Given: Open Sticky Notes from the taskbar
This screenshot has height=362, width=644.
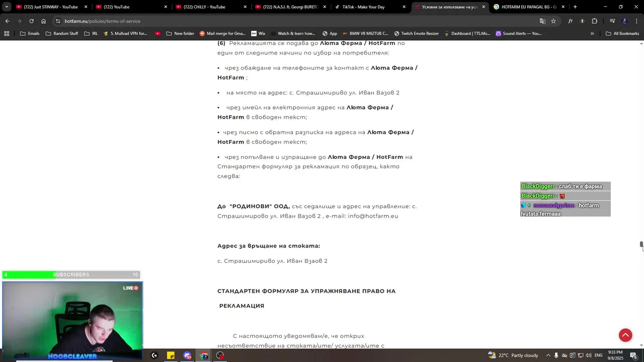Looking at the screenshot, I should 171,355.
